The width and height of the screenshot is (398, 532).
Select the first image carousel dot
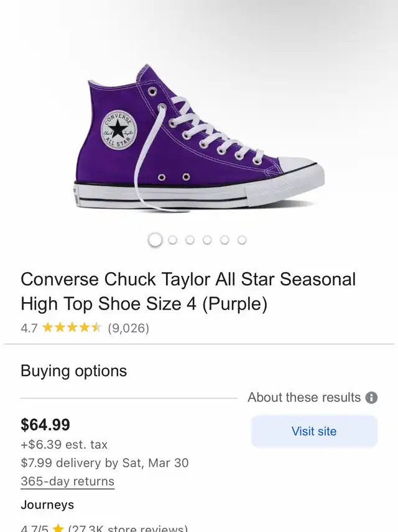click(x=155, y=240)
